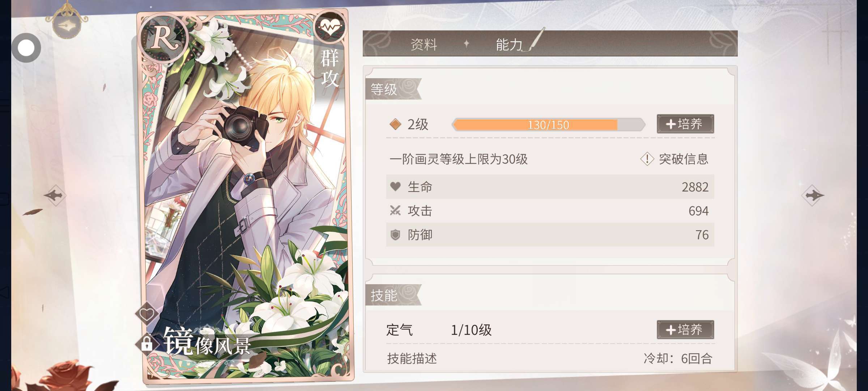Switch to the 资料 tab
868x391 pixels.
pyautogui.click(x=424, y=45)
